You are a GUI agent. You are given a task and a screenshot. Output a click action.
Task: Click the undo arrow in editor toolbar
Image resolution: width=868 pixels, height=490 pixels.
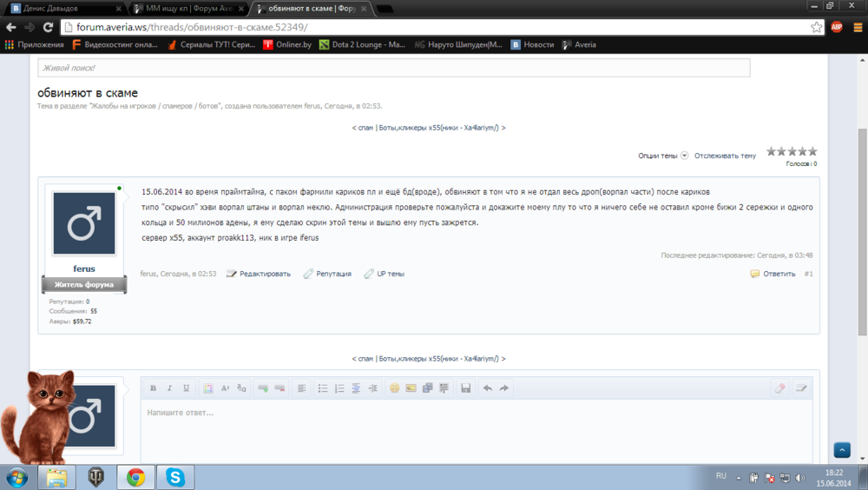point(488,388)
